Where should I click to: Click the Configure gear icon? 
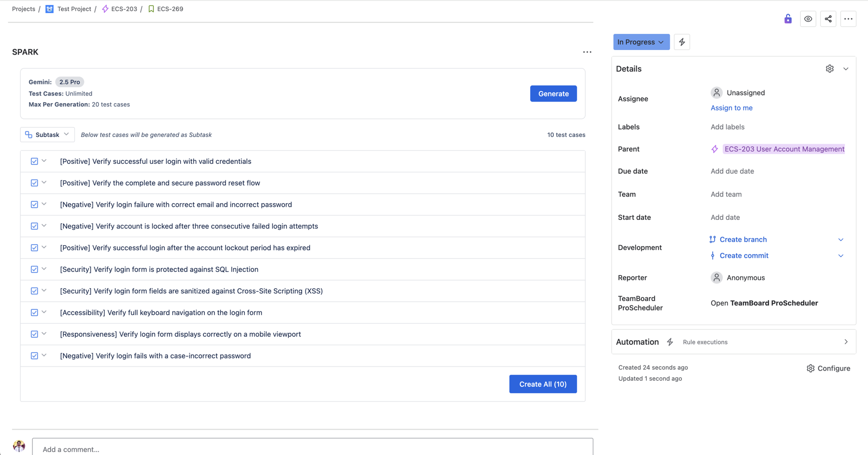[x=810, y=369]
